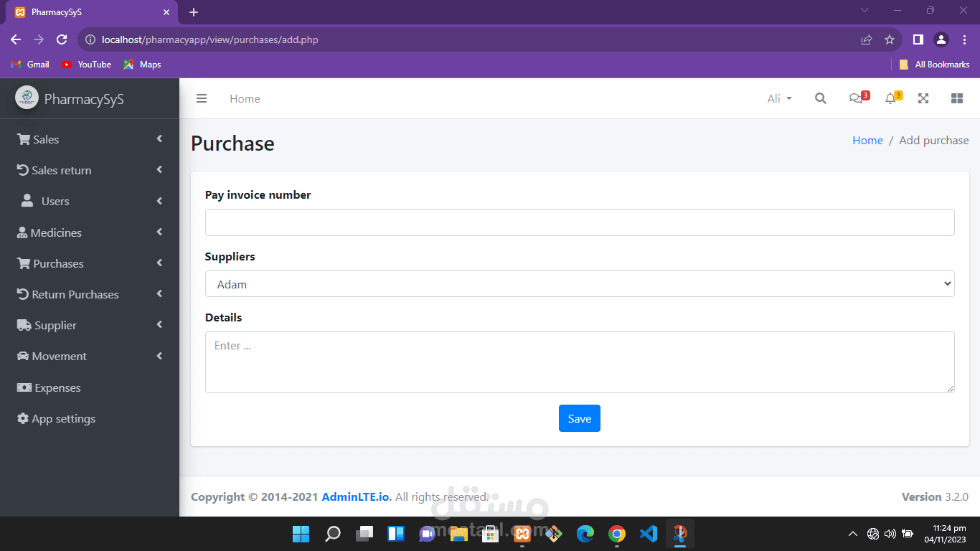
Task: Open Chrome three-dot menu
Action: pyautogui.click(x=964, y=39)
